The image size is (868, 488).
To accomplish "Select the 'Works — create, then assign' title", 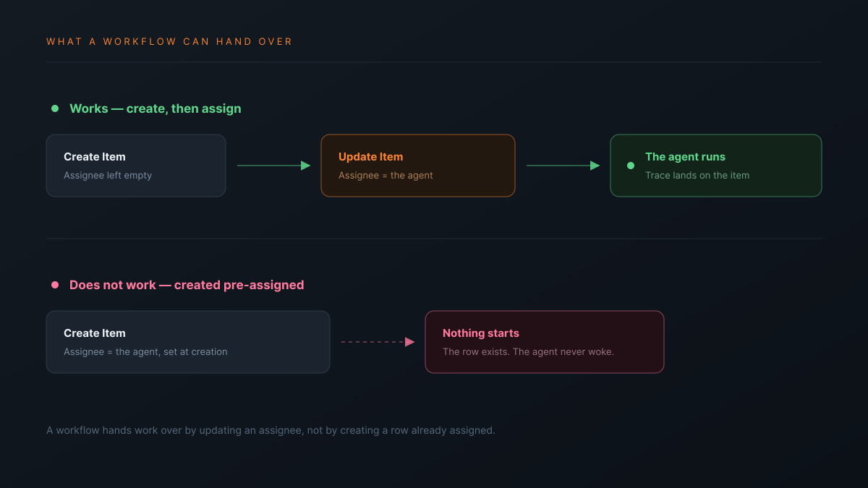I will pos(156,108).
